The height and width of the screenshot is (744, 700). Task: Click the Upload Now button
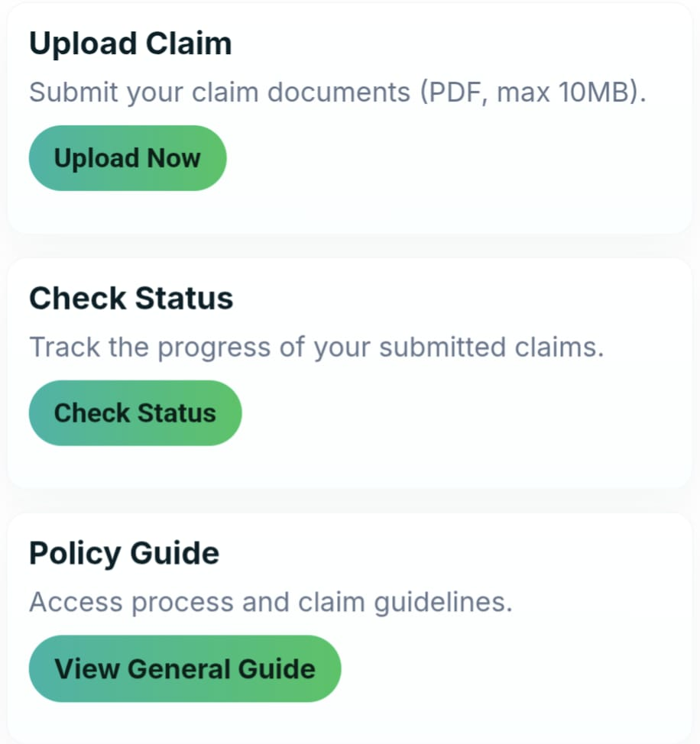128,158
